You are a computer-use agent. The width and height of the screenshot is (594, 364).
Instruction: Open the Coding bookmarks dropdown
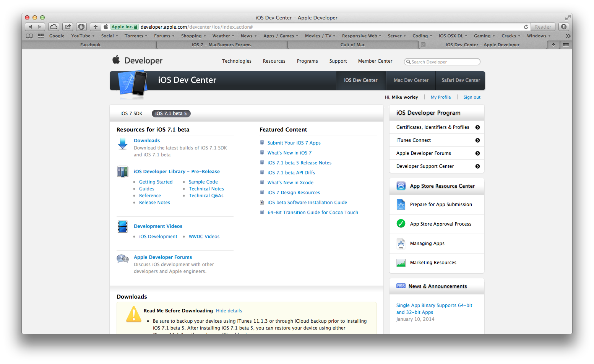click(x=422, y=36)
